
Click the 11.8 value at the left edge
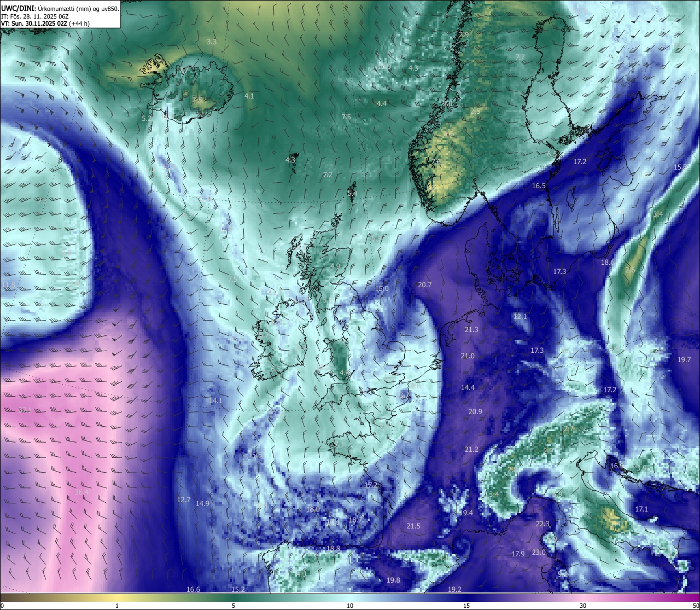[9, 285]
